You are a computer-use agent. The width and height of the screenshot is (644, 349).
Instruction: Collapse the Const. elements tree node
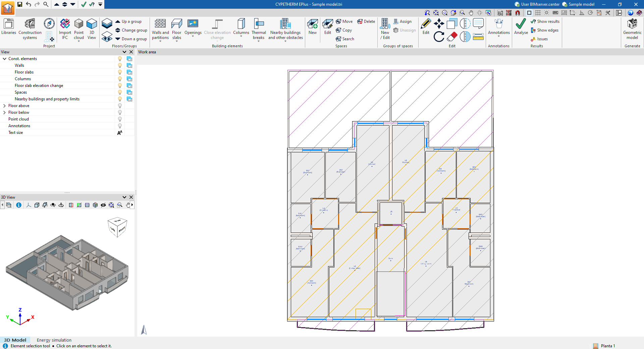(5, 59)
